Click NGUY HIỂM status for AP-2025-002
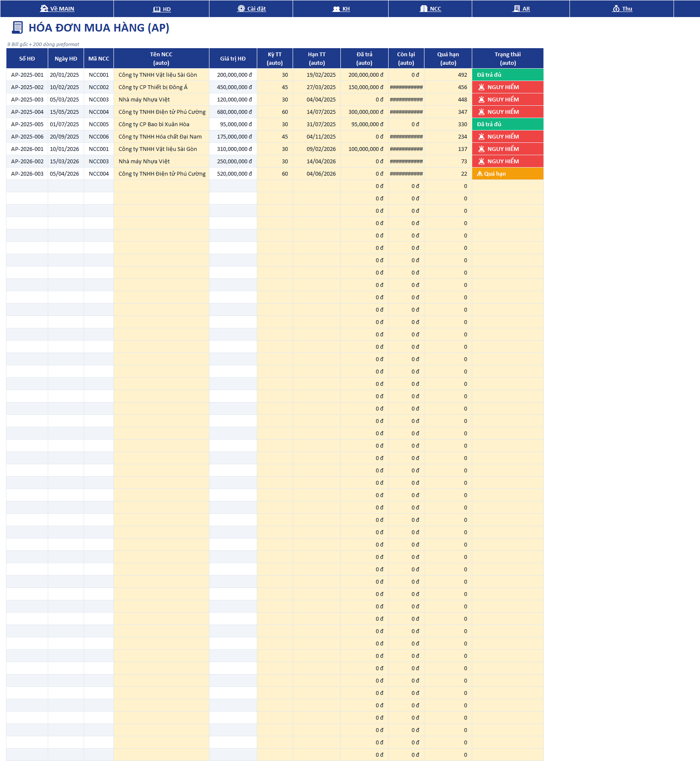The width and height of the screenshot is (700, 761). 508,87
